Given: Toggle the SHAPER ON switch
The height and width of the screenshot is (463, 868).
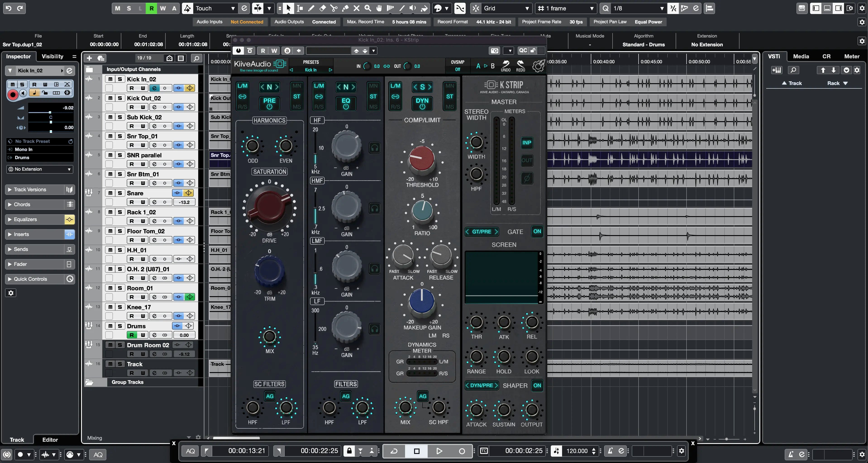Looking at the screenshot, I should point(537,385).
